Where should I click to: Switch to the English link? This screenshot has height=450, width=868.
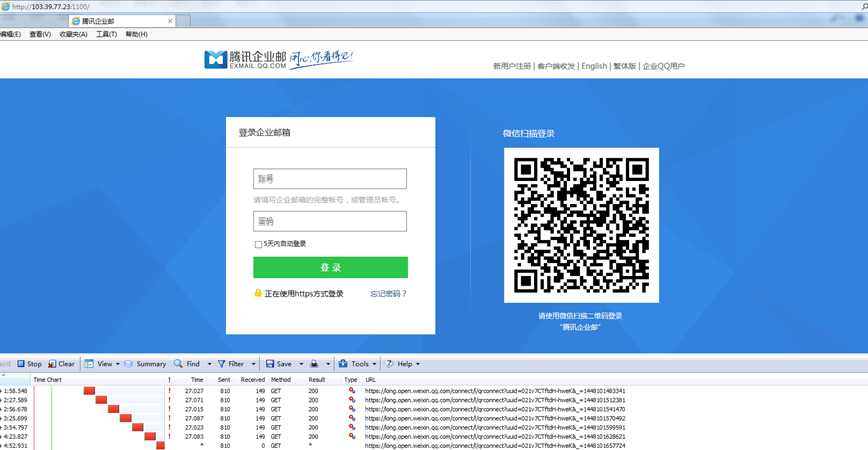[x=594, y=66]
